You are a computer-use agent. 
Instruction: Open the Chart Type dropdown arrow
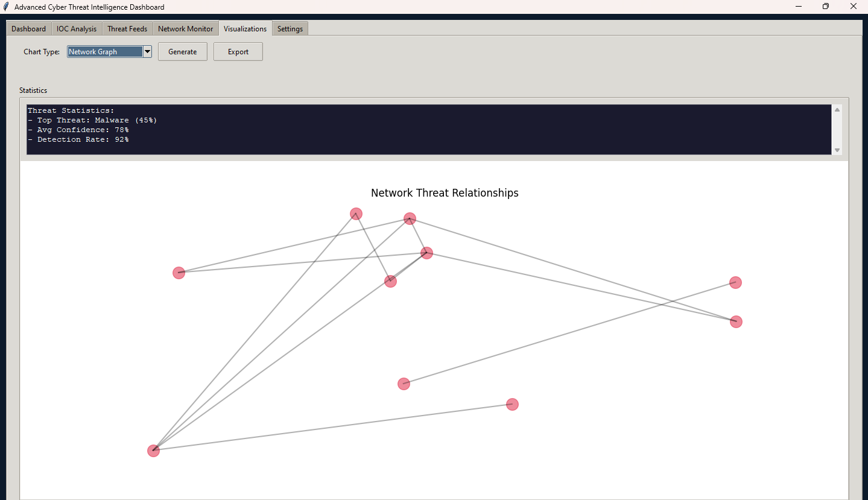(x=147, y=52)
